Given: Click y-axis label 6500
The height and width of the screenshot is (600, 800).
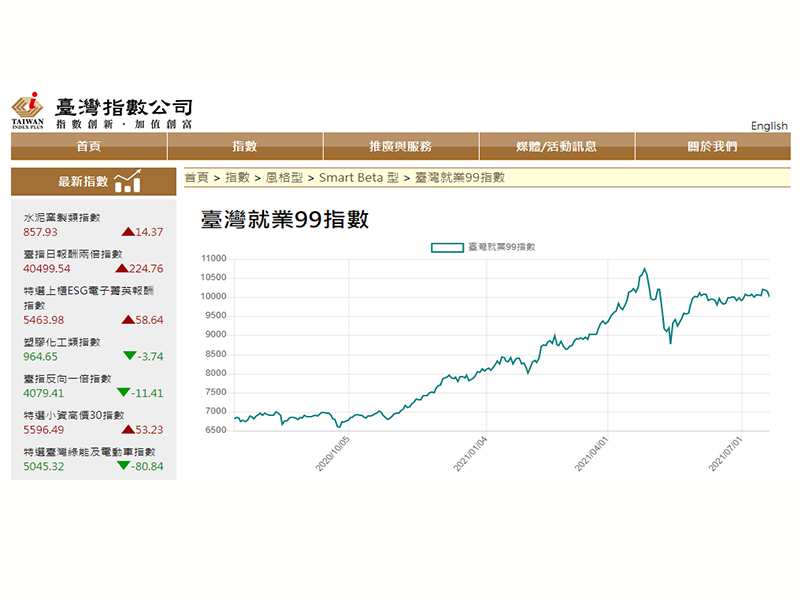Looking at the screenshot, I should (216, 430).
